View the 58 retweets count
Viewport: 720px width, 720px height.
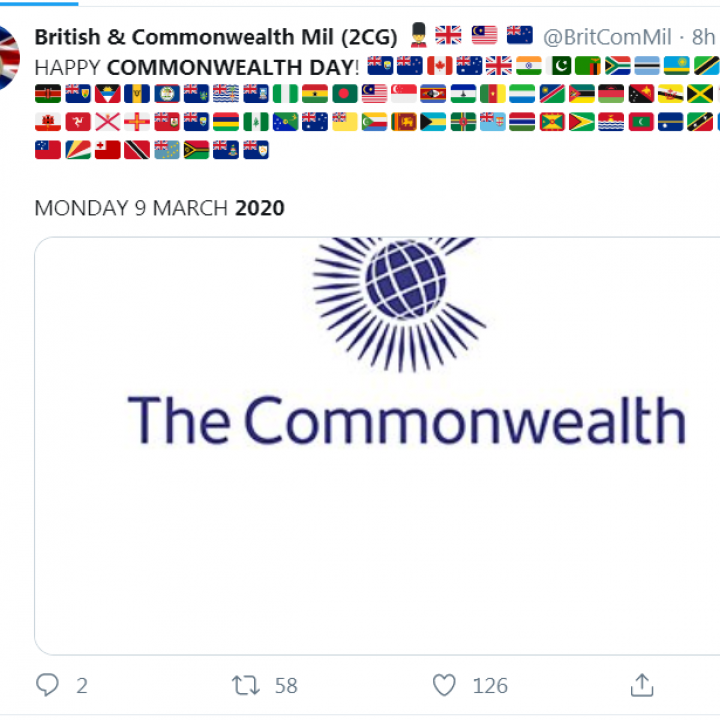[286, 686]
